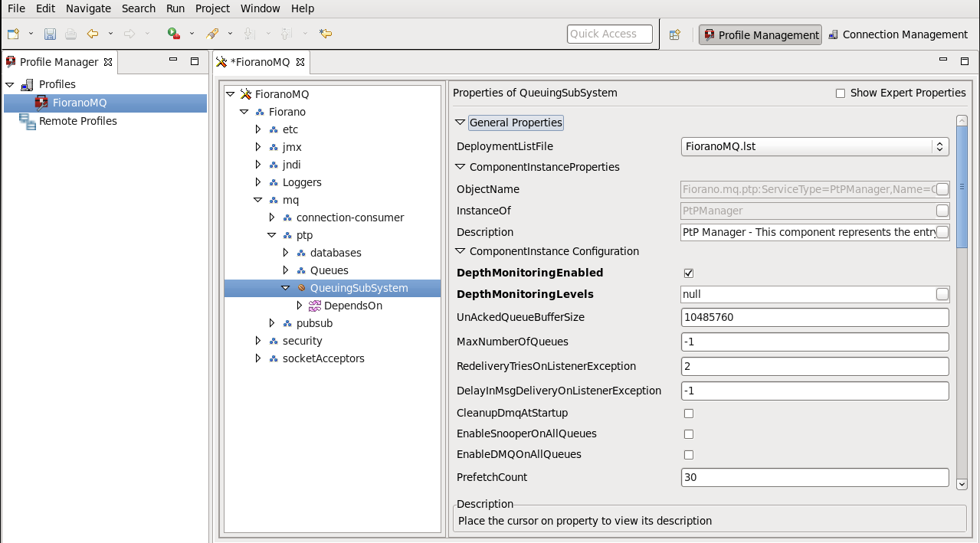
Task: Click the properties scrollbar down arrow
Action: pos(962,483)
